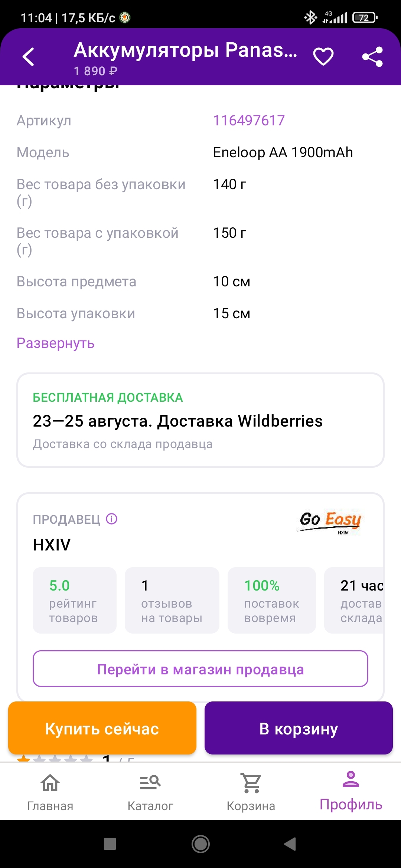The width and height of the screenshot is (401, 868).
Task: Expand parameters with Развернуть
Action: 56,343
